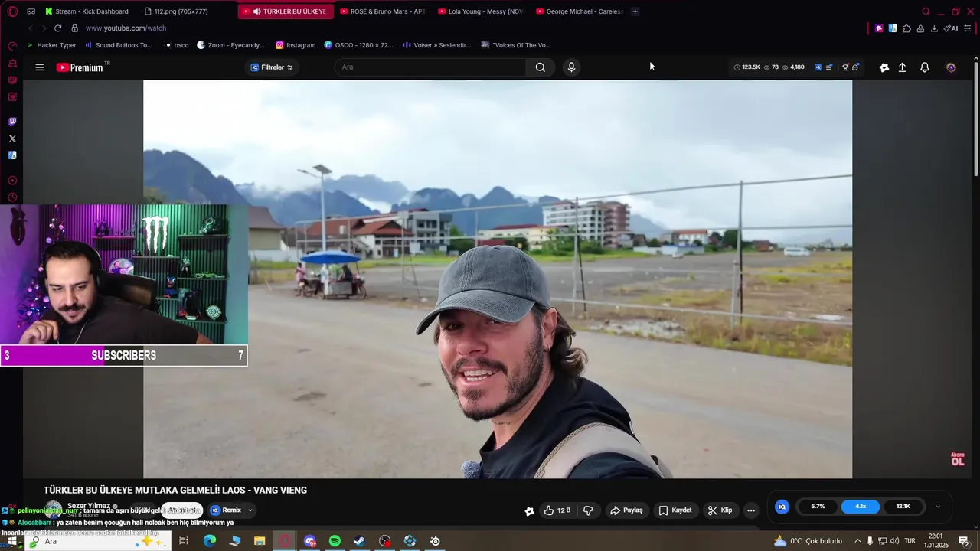The image size is (980, 551).
Task: Open the Hacker Typer bookmark
Action: coord(52,45)
